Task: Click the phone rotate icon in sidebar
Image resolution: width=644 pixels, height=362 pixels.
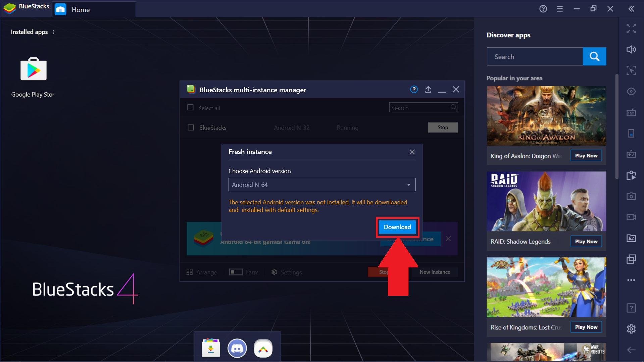Action: (x=631, y=133)
